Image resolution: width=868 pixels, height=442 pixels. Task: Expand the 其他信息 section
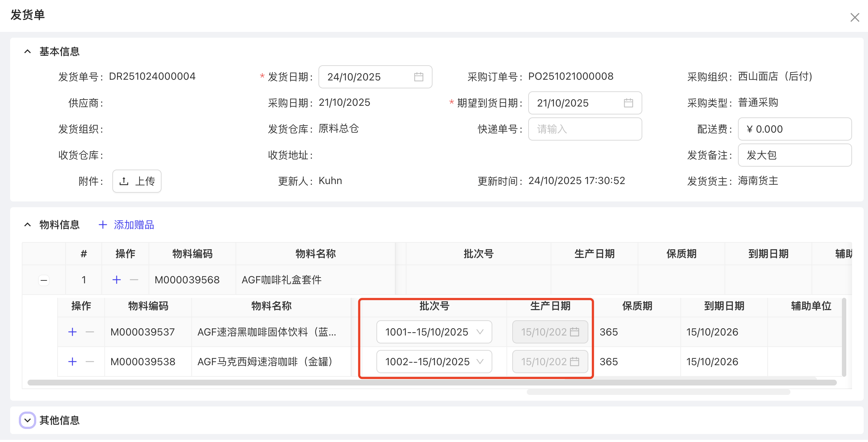click(x=28, y=420)
